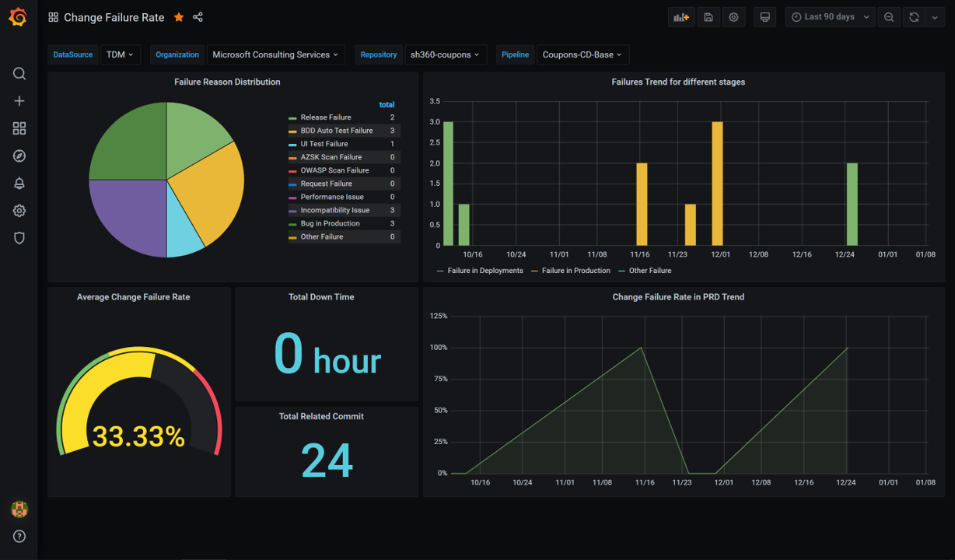955x560 pixels.
Task: Click the Repository variable label
Action: [x=379, y=54]
